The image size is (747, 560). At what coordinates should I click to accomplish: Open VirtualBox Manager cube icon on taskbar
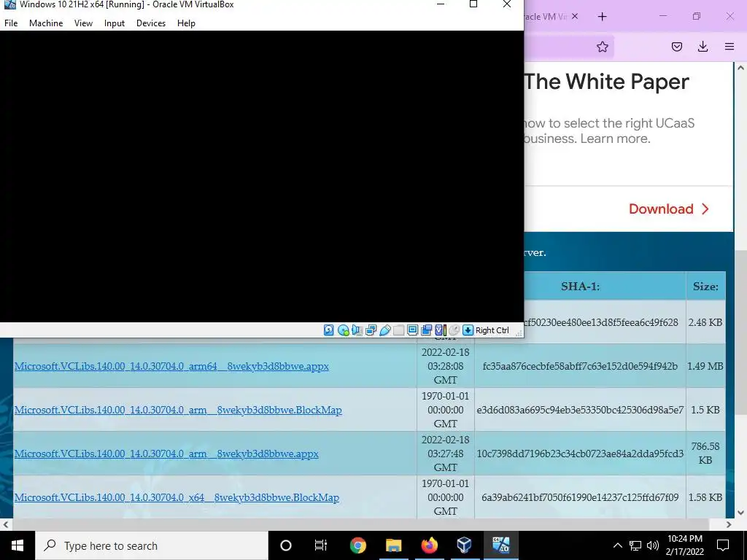(x=465, y=545)
